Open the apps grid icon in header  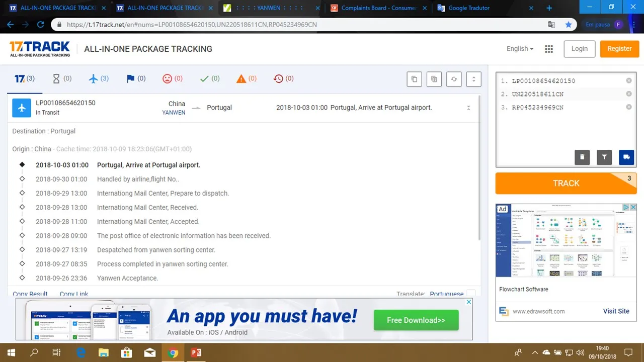(549, 49)
